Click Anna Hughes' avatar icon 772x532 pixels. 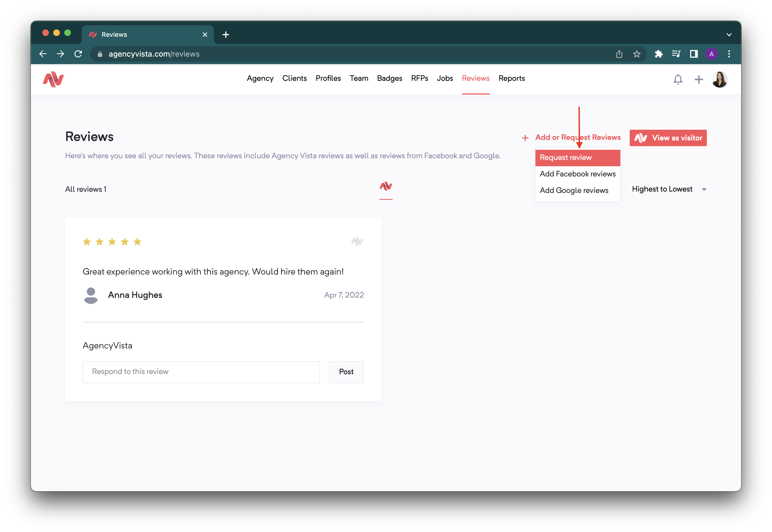(x=91, y=295)
